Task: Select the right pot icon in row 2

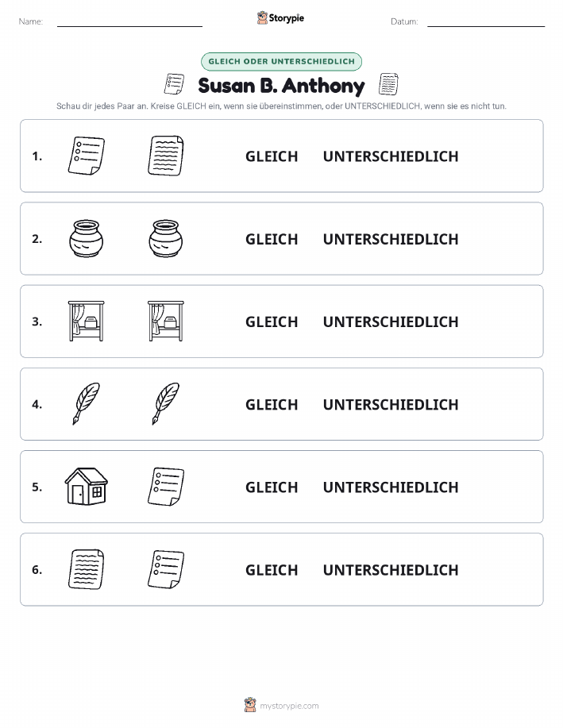Action: [166, 239]
